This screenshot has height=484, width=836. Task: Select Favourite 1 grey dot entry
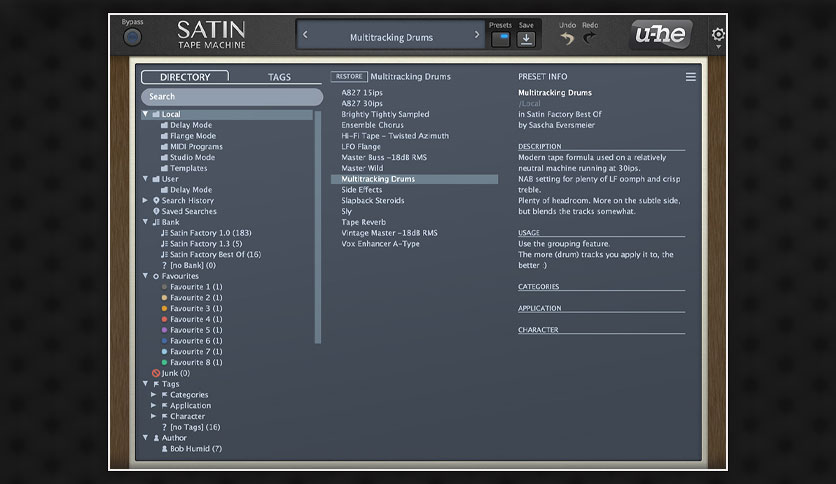click(x=191, y=287)
